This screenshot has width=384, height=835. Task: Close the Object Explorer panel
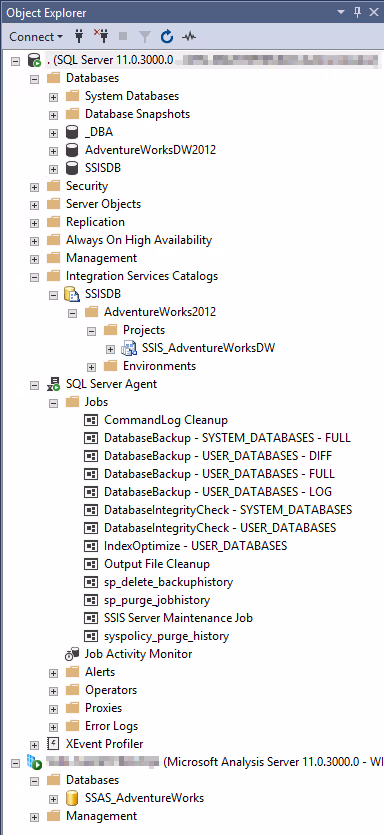(x=374, y=12)
